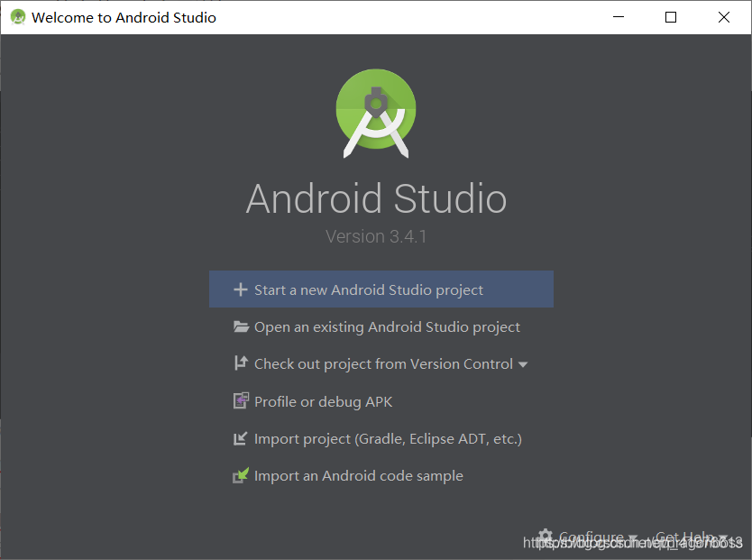Click the open folder icon
Screen dimensions: 752x560
pyautogui.click(x=241, y=326)
